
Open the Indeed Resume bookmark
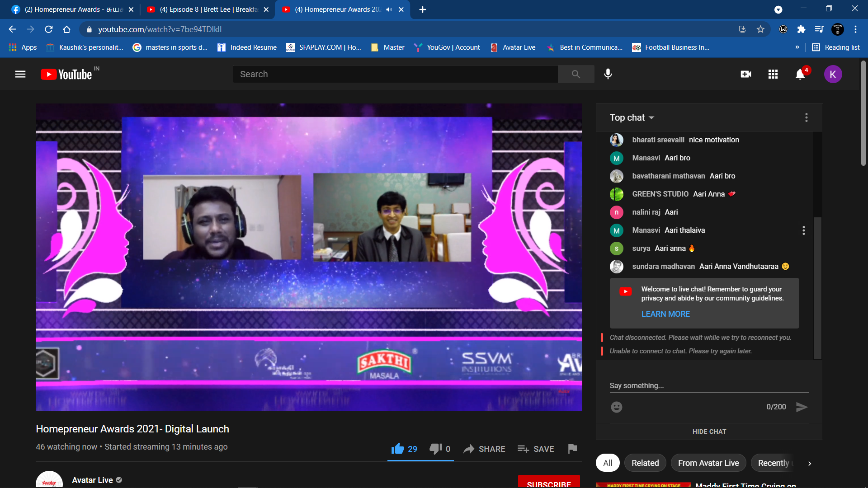point(247,47)
